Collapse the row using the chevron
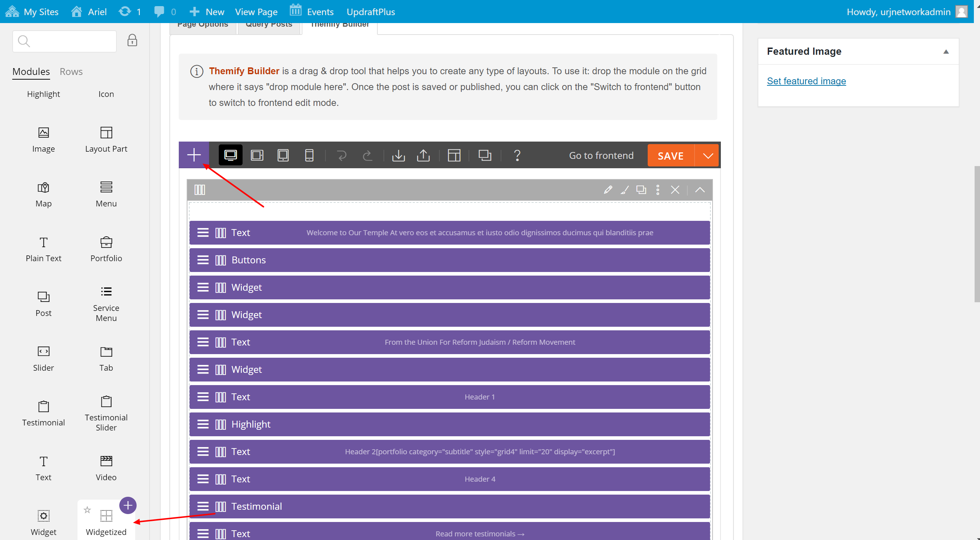The width and height of the screenshot is (980, 540). point(700,190)
